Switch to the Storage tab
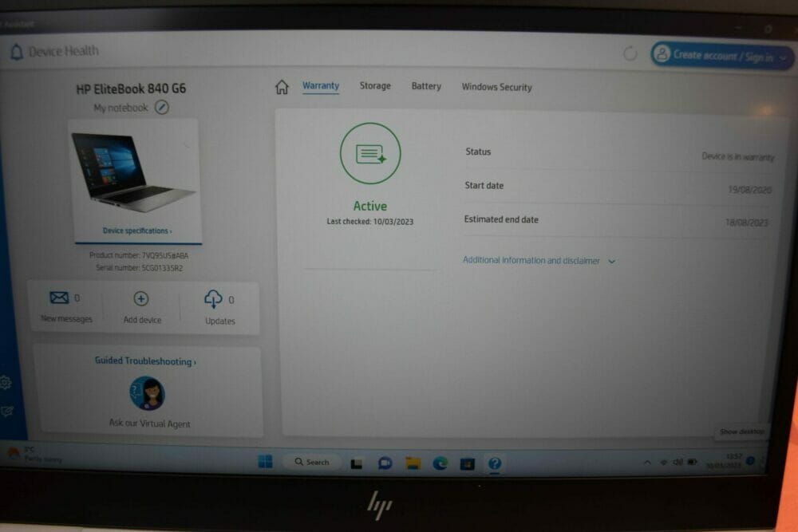This screenshot has width=798, height=532. (375, 86)
